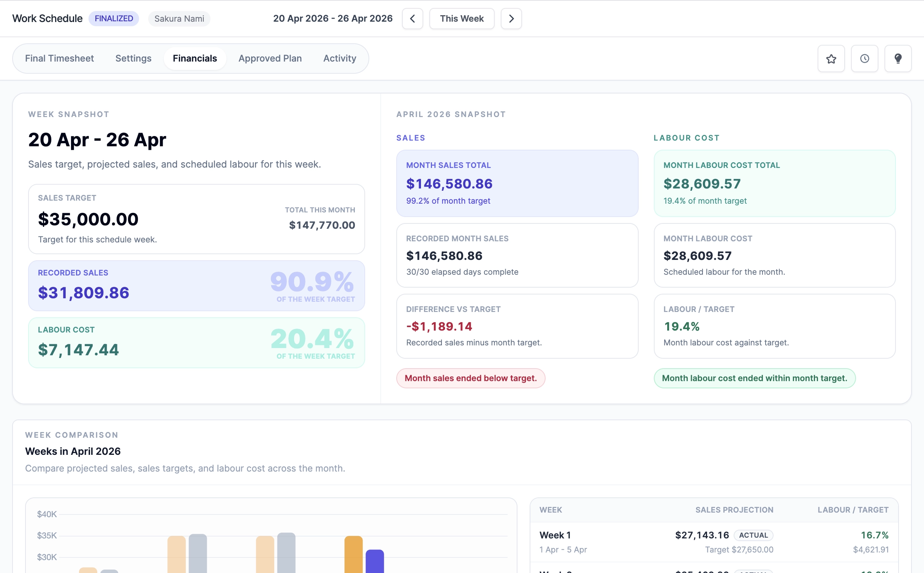Click 'Target $27,650.00' in Week 1 row
This screenshot has height=573, width=924.
pyautogui.click(x=739, y=550)
